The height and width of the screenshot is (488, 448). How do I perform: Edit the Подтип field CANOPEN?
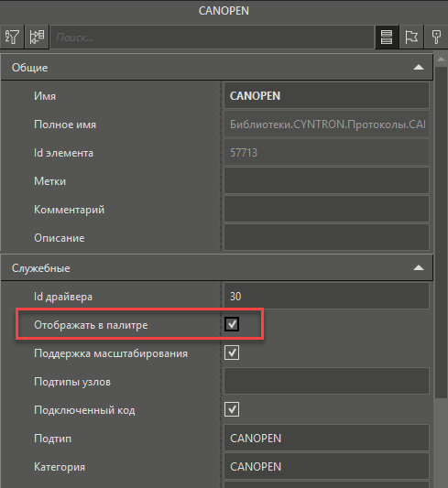click(326, 438)
